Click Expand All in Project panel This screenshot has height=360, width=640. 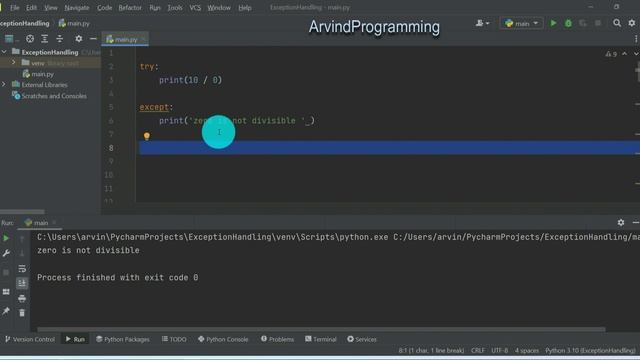pos(44,39)
